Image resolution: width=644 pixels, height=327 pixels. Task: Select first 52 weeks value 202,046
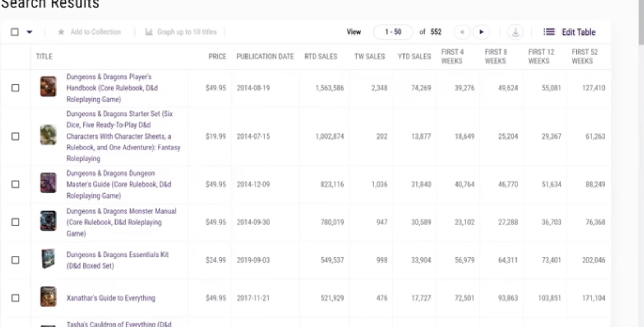coord(593,260)
